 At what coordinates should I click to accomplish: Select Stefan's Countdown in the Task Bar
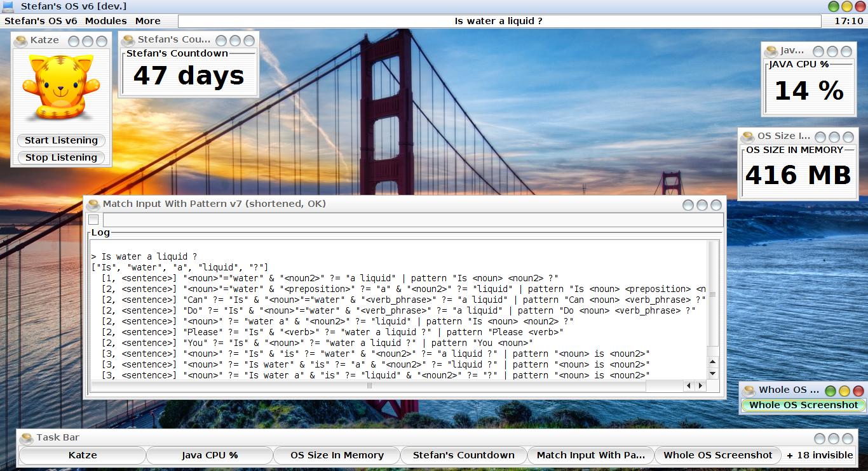463,455
